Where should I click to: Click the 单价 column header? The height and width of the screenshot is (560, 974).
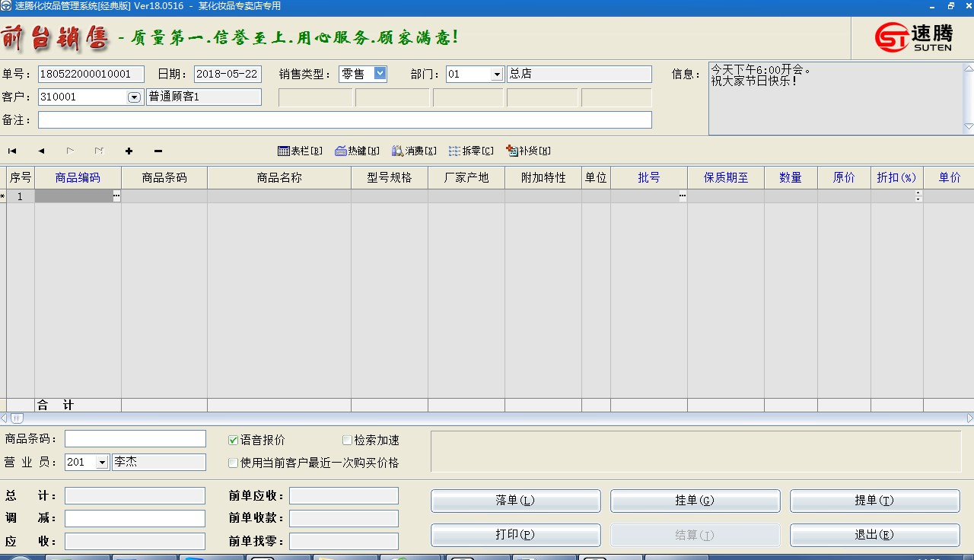tap(949, 177)
